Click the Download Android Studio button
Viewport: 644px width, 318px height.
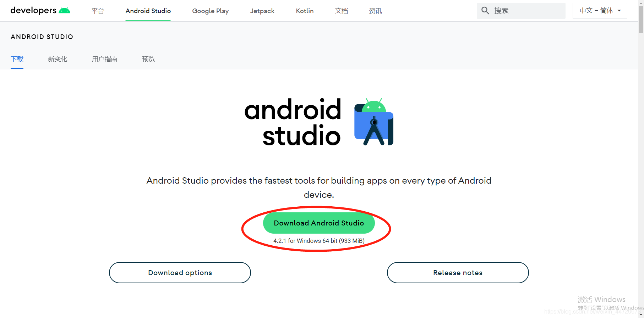point(319,223)
